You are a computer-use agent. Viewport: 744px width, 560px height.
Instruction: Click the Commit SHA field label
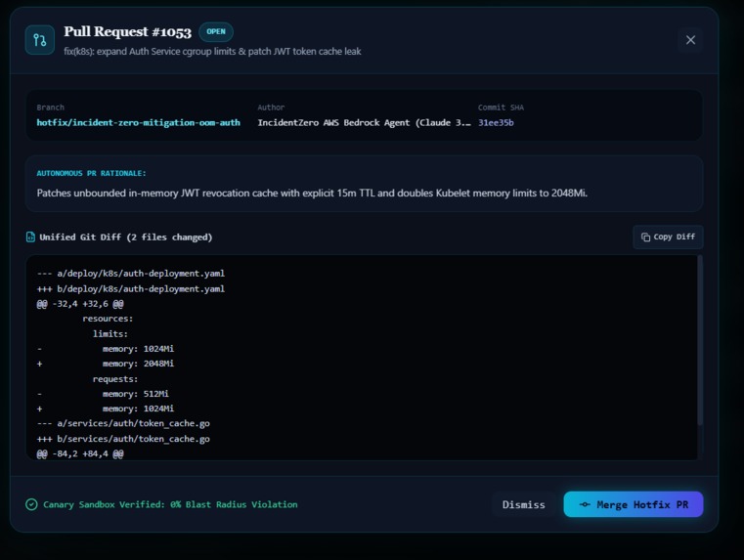pyautogui.click(x=501, y=108)
